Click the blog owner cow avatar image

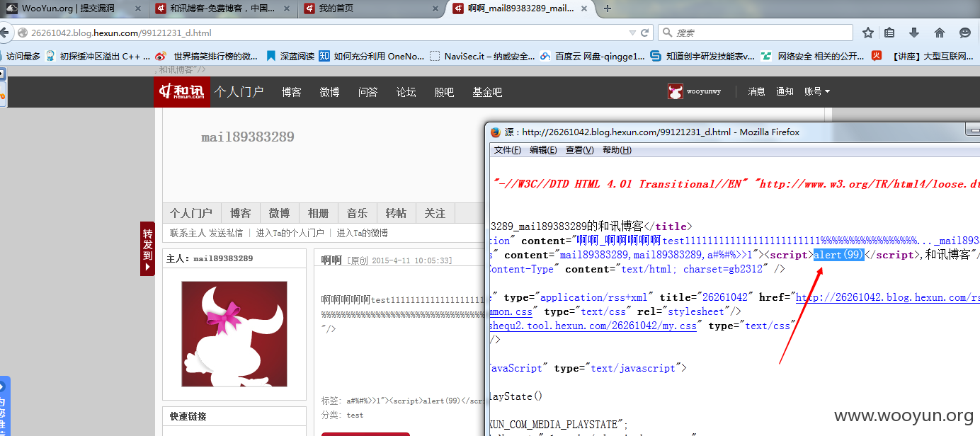click(x=234, y=334)
